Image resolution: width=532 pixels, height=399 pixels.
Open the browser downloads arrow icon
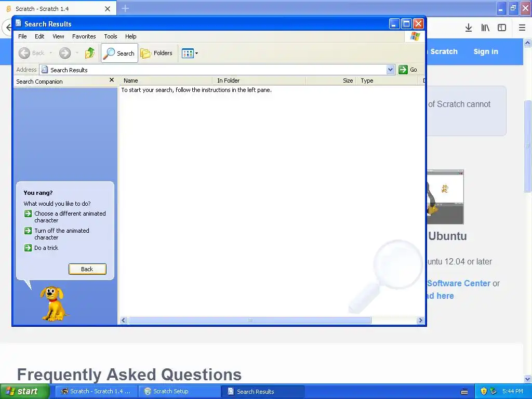(469, 28)
